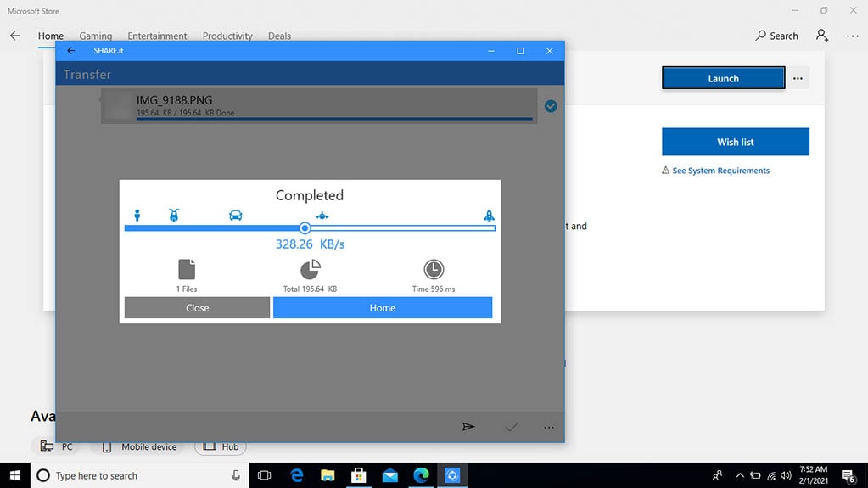The height and width of the screenshot is (488, 868).
Task: Click the blue checkmark next to IMG_9188.PNG
Action: (x=551, y=106)
